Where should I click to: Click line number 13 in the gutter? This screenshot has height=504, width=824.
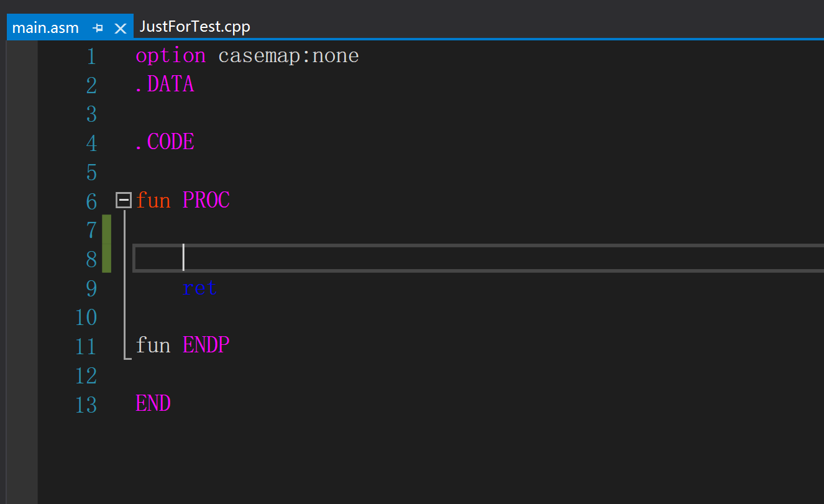point(86,404)
